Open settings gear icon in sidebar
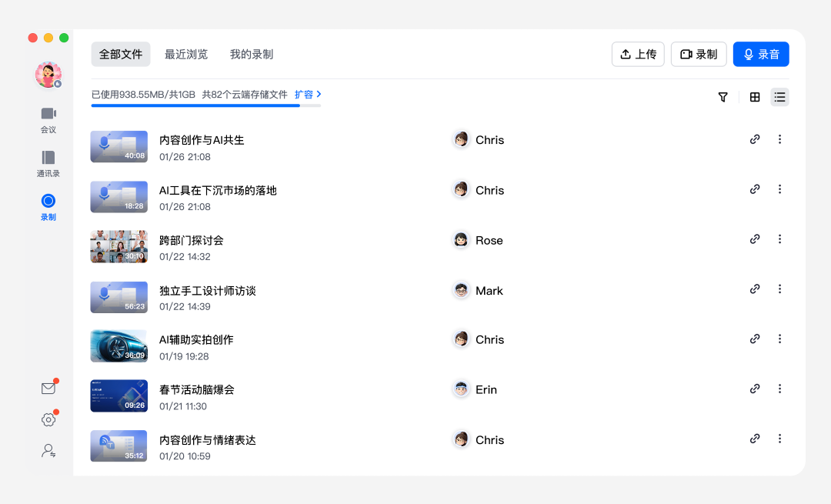Image resolution: width=831 pixels, height=504 pixels. tap(48, 419)
